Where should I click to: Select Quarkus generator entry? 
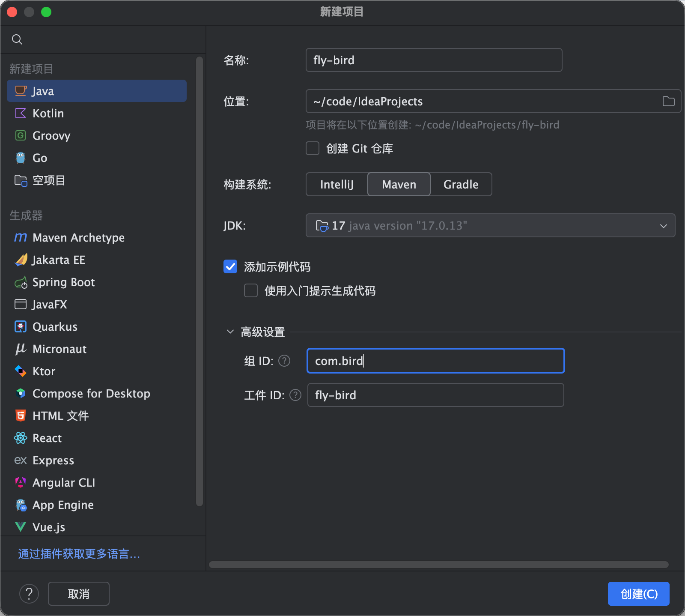click(97, 326)
